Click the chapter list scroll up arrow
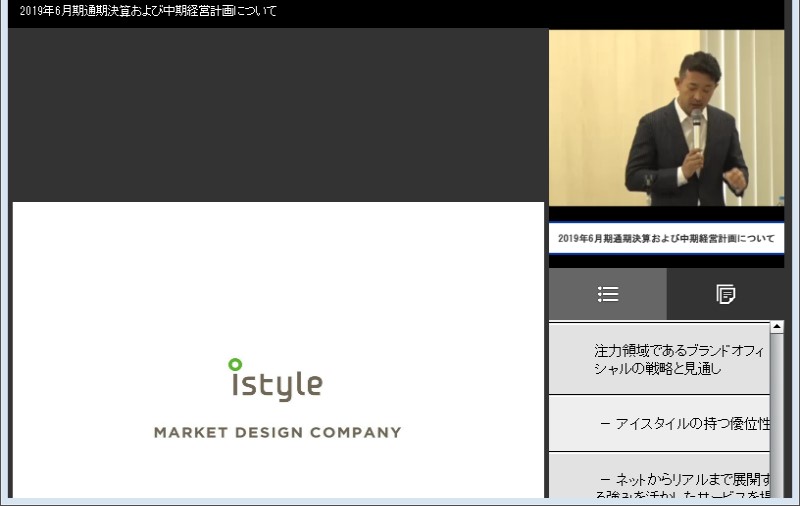800x506 pixels. tap(777, 326)
